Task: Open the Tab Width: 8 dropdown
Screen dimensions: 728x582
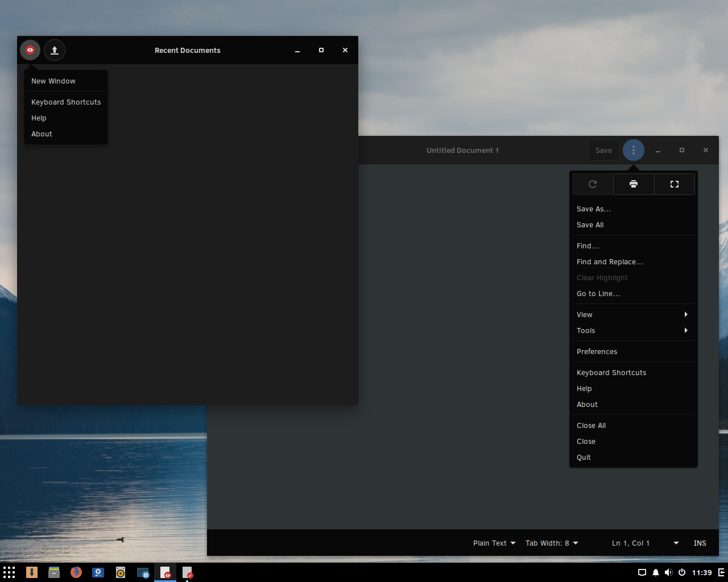Action: point(552,543)
